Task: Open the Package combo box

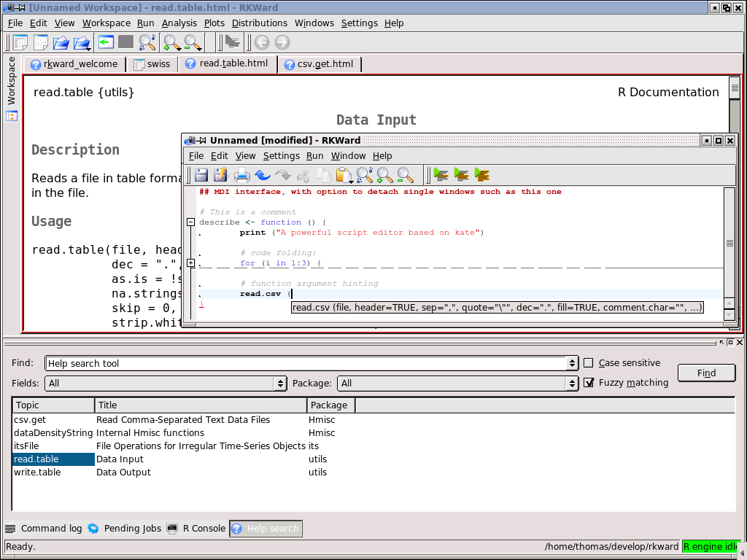Action: [458, 384]
